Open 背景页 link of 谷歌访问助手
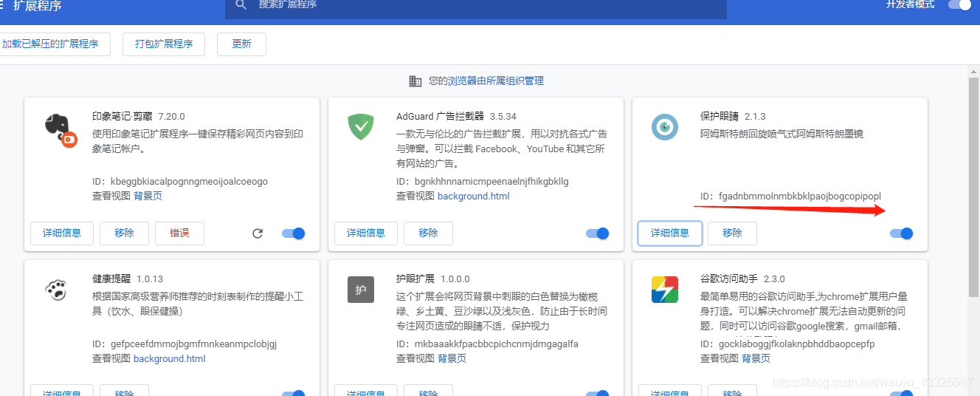Image resolution: width=980 pixels, height=396 pixels. tap(756, 359)
